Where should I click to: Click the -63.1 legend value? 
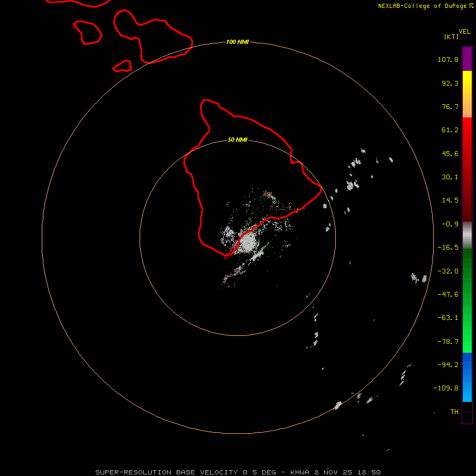point(448,318)
